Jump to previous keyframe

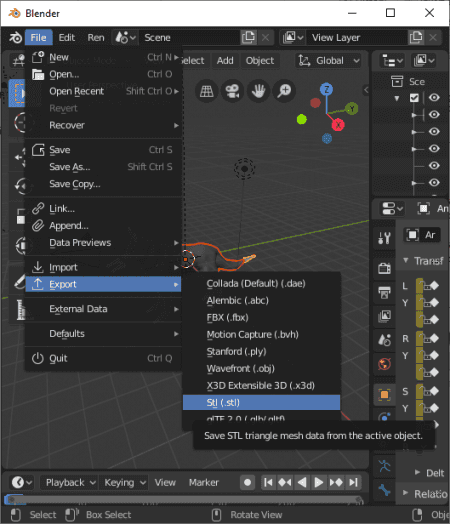(x=285, y=482)
